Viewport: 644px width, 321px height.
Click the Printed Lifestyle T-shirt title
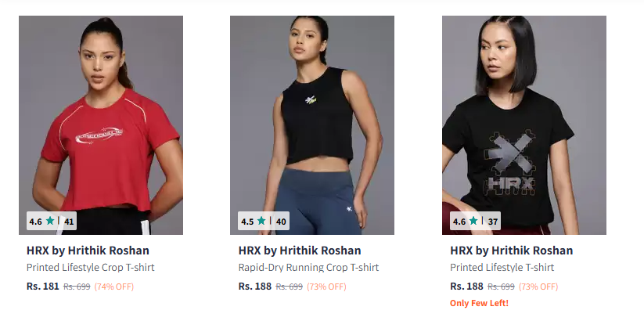pyautogui.click(x=502, y=268)
